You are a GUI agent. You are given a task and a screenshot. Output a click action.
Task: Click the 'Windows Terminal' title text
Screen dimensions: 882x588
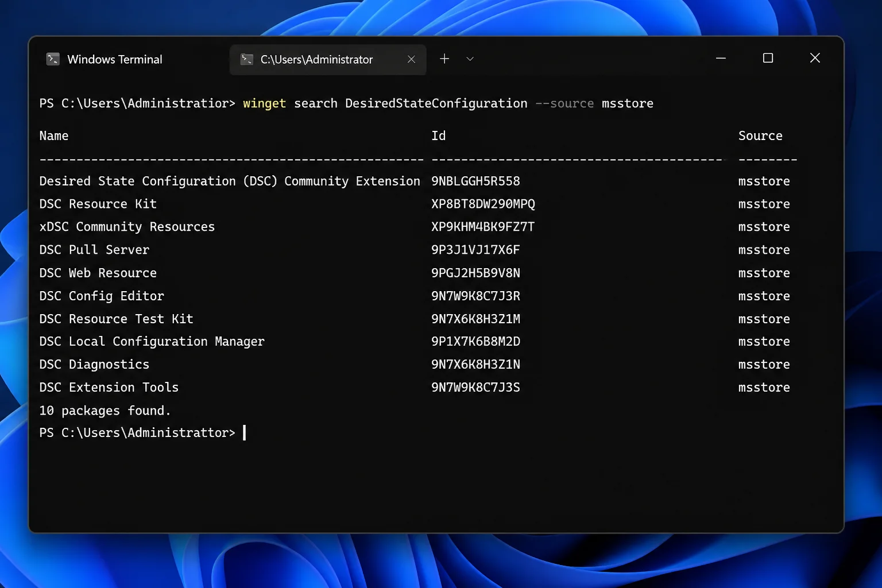pyautogui.click(x=115, y=59)
